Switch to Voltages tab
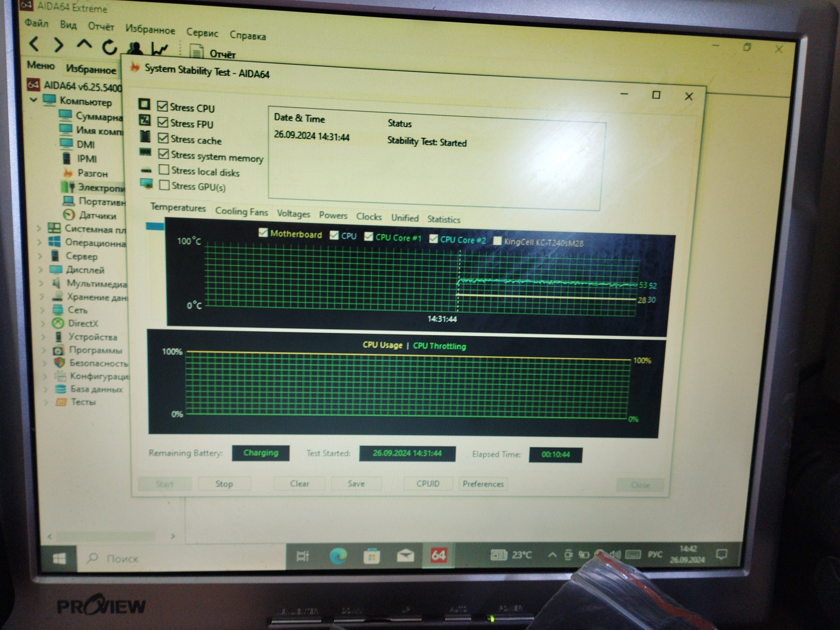Screen dimensions: 840x630 [x=293, y=213]
